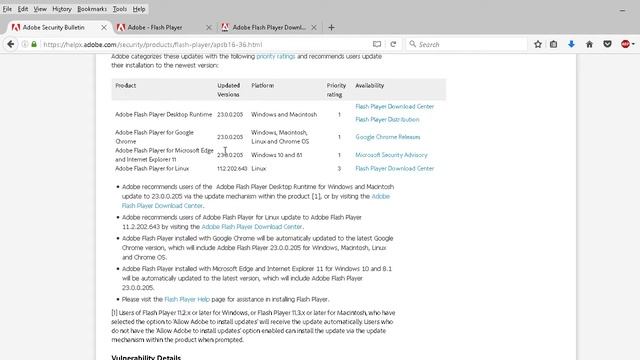
Task: Open Adobe Flash Player Download Center link in first bullet
Action: coord(256,201)
